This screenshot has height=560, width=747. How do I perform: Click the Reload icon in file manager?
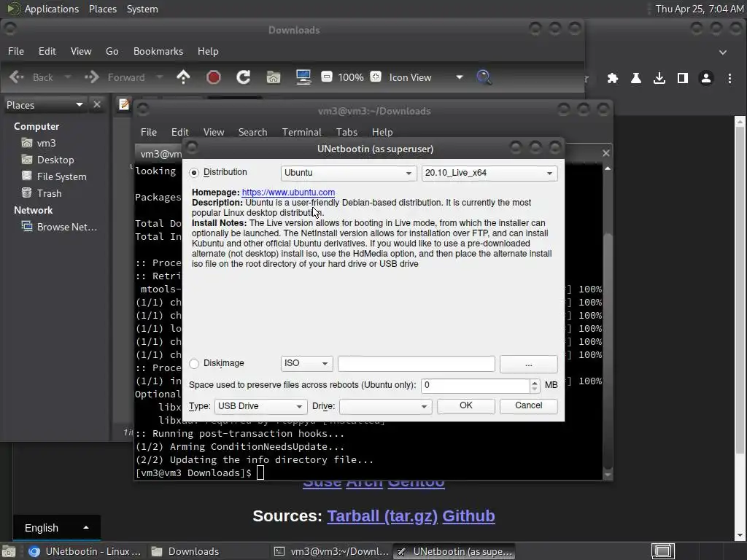coord(244,77)
